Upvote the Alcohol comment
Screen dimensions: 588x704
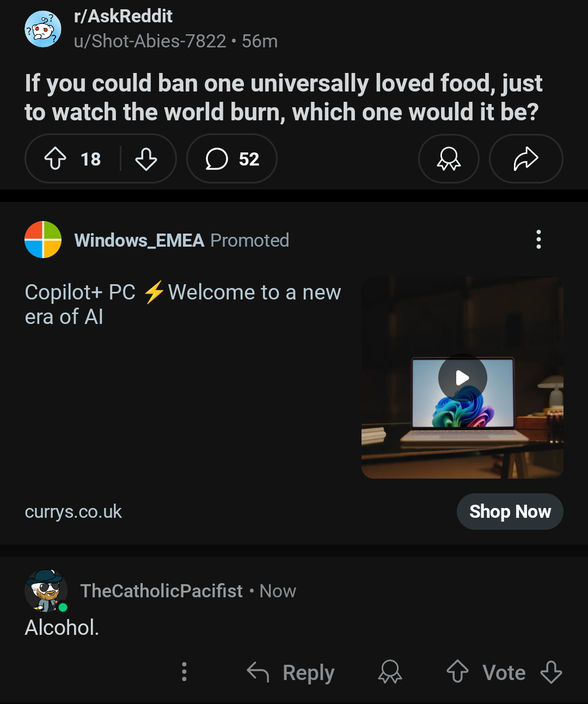pyautogui.click(x=457, y=672)
